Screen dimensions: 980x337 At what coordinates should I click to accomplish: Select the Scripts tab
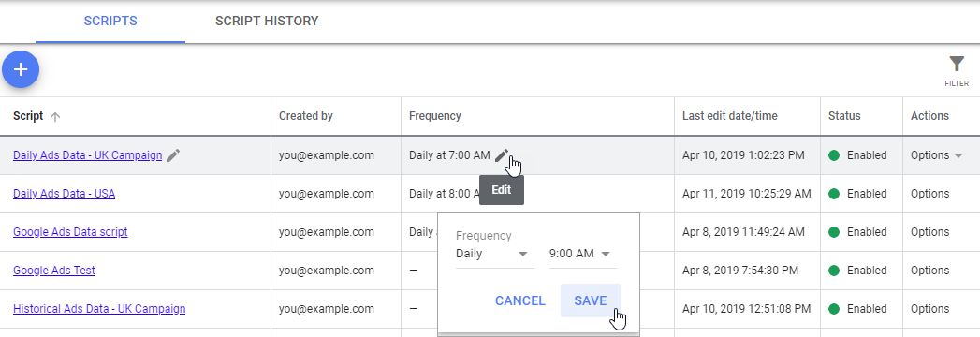(110, 22)
